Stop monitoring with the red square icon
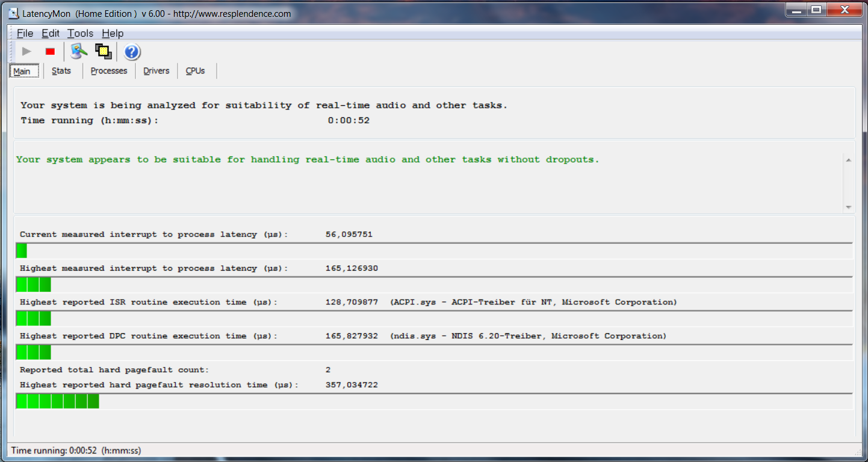 point(50,52)
